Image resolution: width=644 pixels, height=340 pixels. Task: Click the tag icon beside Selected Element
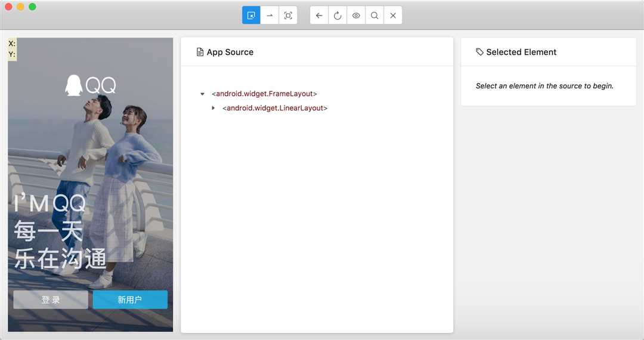479,52
